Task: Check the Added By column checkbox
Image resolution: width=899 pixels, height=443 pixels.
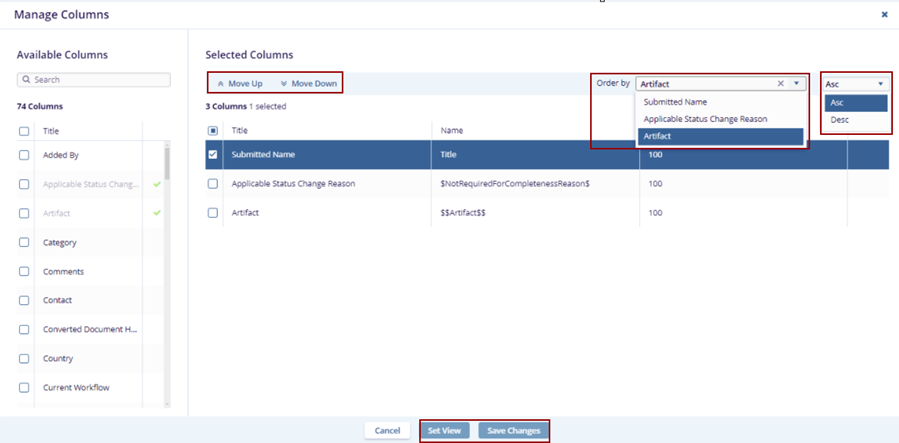Action: coord(25,155)
